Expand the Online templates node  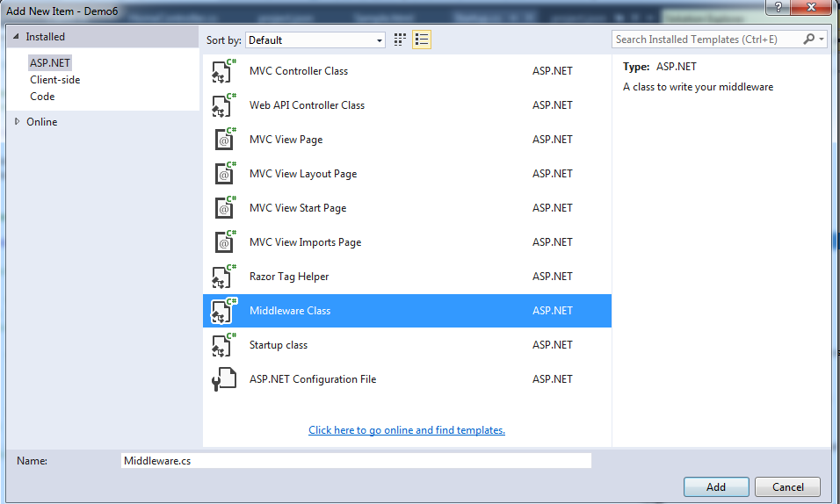(17, 121)
